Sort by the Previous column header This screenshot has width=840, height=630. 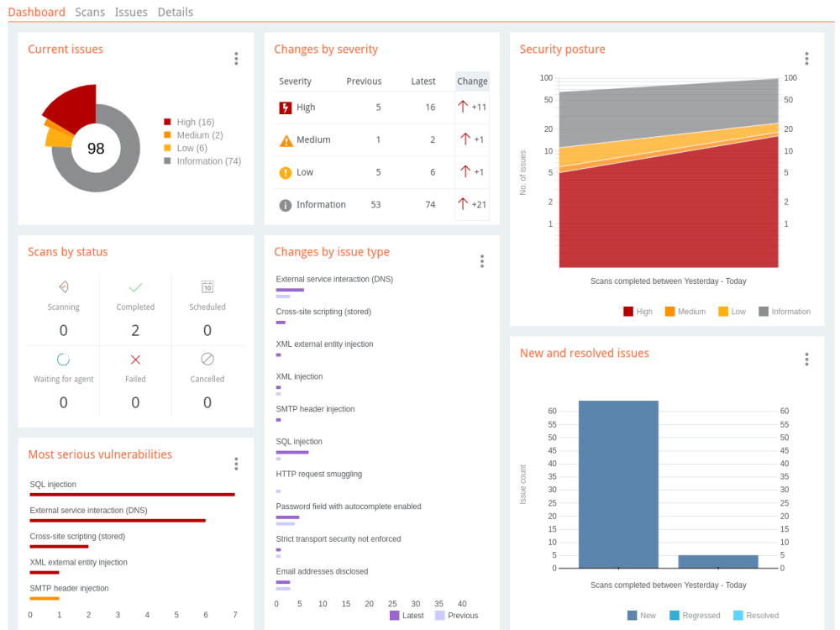pyautogui.click(x=364, y=81)
